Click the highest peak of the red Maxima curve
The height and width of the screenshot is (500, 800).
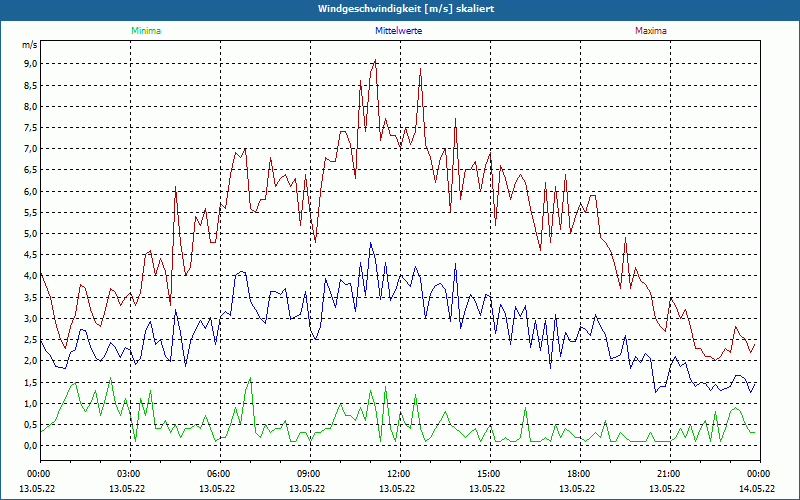375,61
